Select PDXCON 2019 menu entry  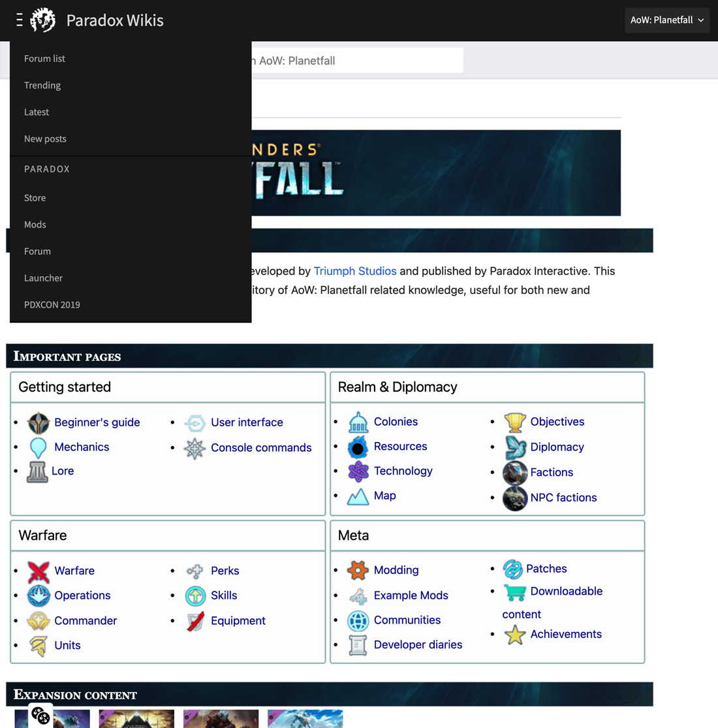click(x=52, y=305)
